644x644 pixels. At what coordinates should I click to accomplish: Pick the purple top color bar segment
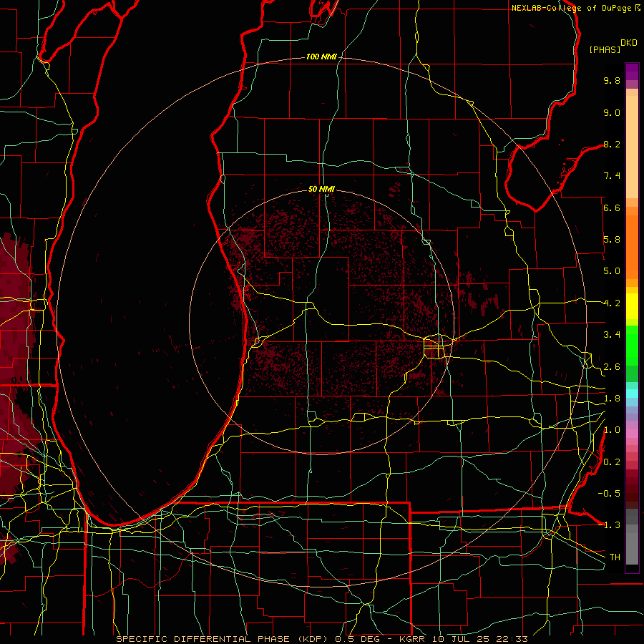(632, 72)
